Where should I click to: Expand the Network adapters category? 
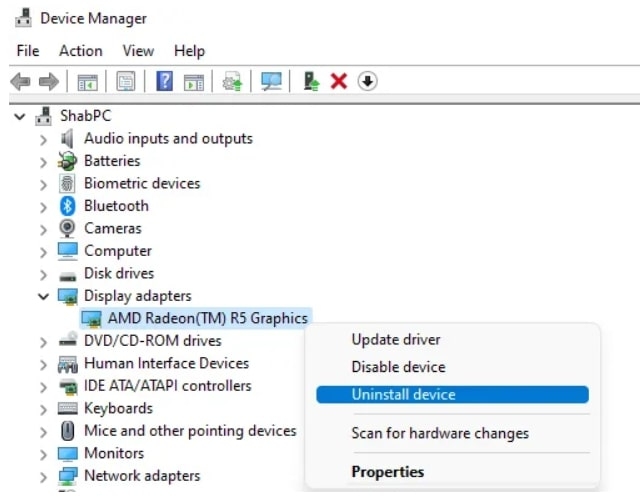(43, 477)
